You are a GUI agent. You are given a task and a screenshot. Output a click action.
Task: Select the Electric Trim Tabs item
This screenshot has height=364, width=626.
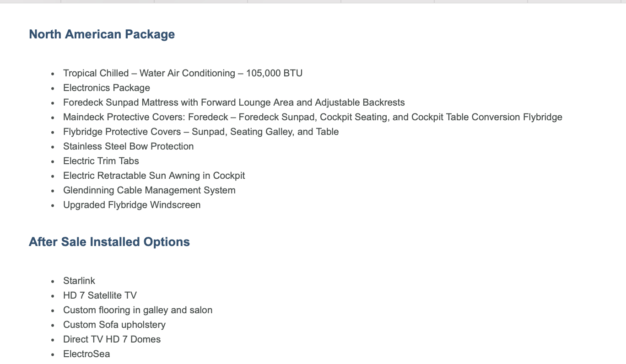pos(101,161)
